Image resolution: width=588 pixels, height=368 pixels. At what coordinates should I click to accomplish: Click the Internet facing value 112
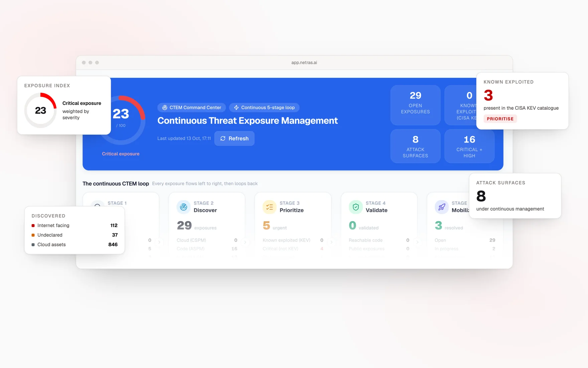pyautogui.click(x=114, y=225)
